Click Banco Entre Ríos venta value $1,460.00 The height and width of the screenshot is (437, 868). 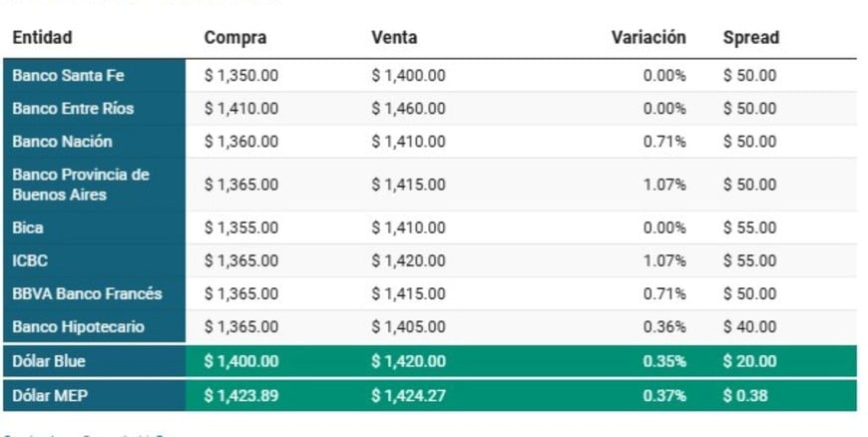pyautogui.click(x=408, y=108)
